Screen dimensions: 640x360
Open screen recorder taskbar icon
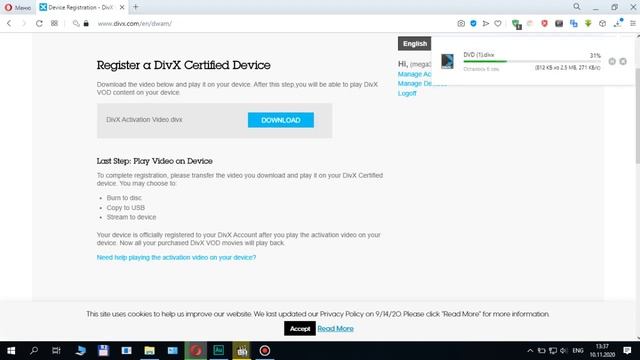click(x=265, y=351)
